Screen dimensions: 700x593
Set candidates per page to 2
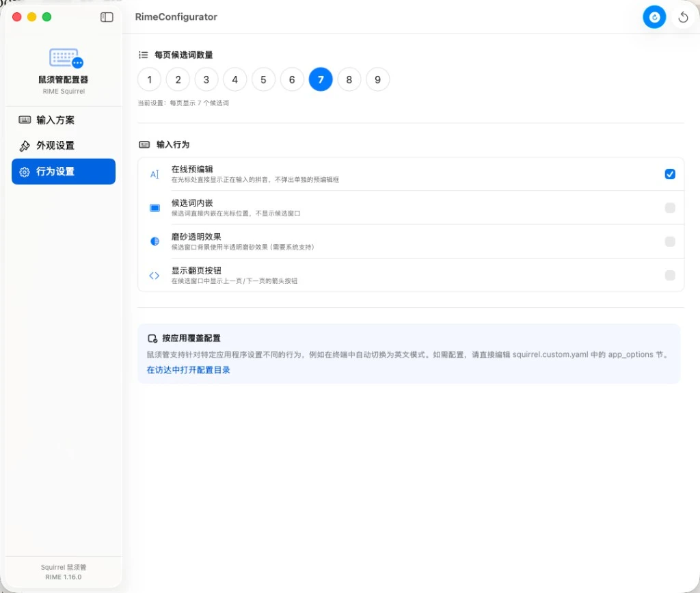(178, 79)
